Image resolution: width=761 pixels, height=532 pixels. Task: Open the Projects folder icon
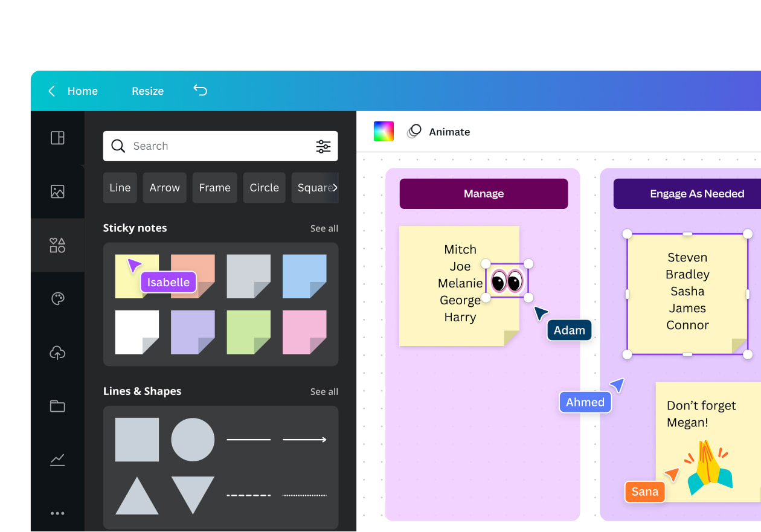pyautogui.click(x=57, y=406)
